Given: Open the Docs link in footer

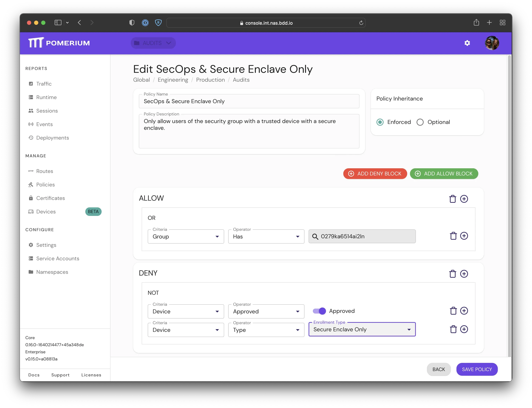Looking at the screenshot, I should point(34,375).
